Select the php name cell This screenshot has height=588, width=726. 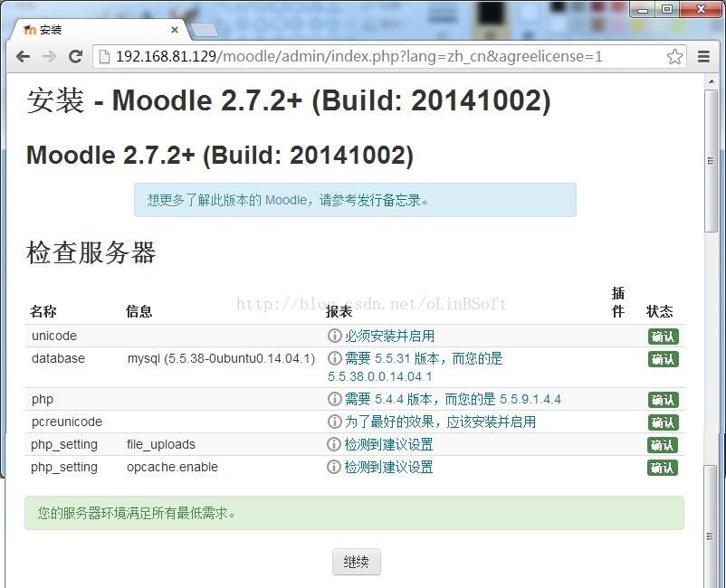point(43,399)
